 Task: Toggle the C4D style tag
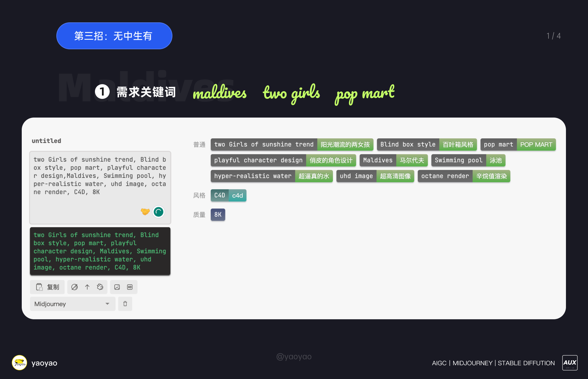(228, 195)
